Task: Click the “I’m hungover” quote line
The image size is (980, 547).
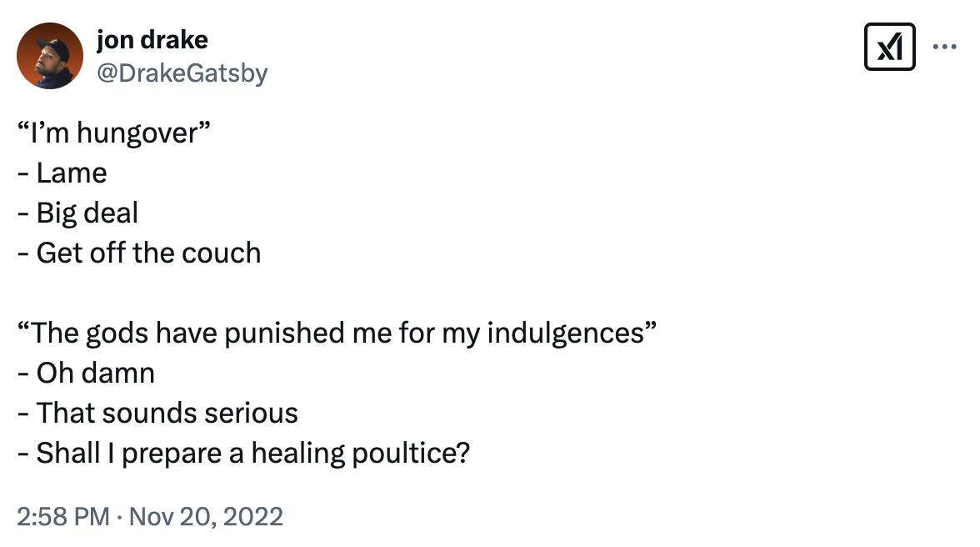Action: [x=113, y=133]
